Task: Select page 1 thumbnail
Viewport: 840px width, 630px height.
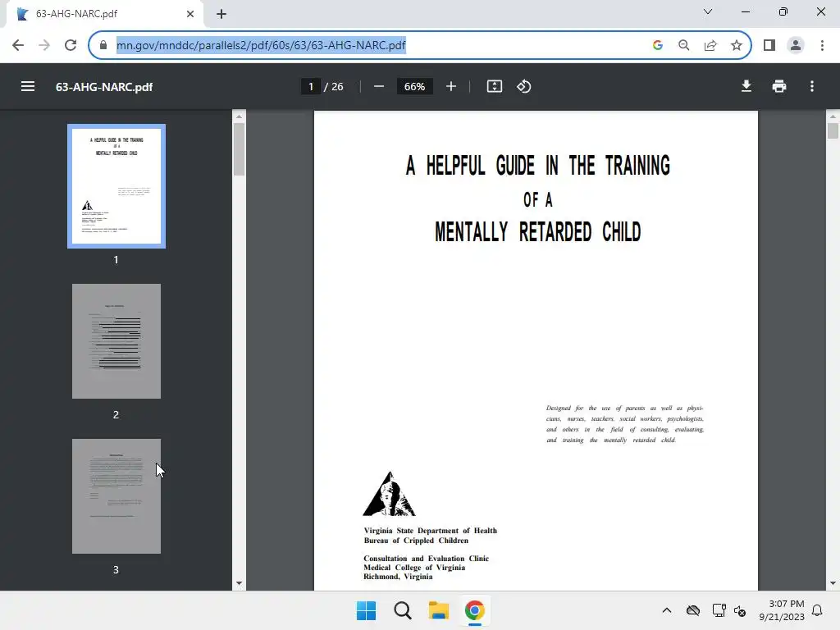Action: [x=116, y=186]
